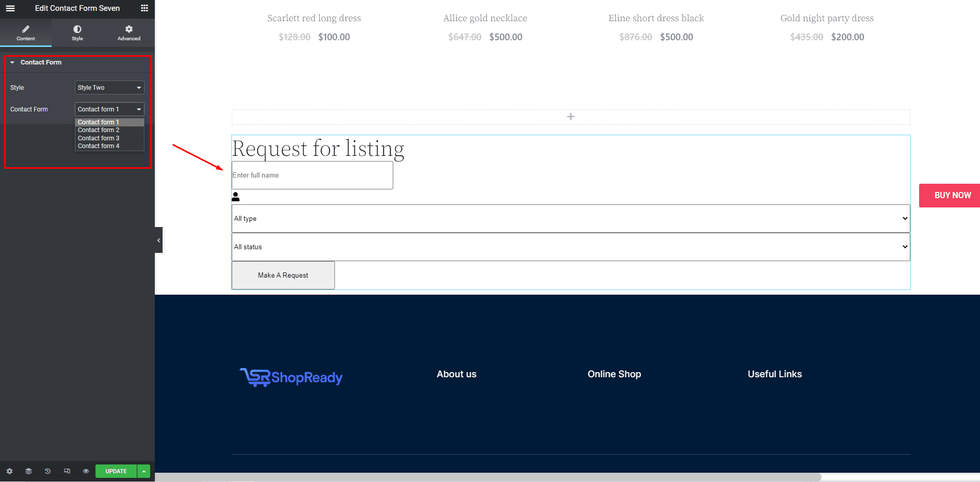Collapse the Elementor side panel
Image resolution: width=980 pixels, height=482 pixels.
point(158,240)
